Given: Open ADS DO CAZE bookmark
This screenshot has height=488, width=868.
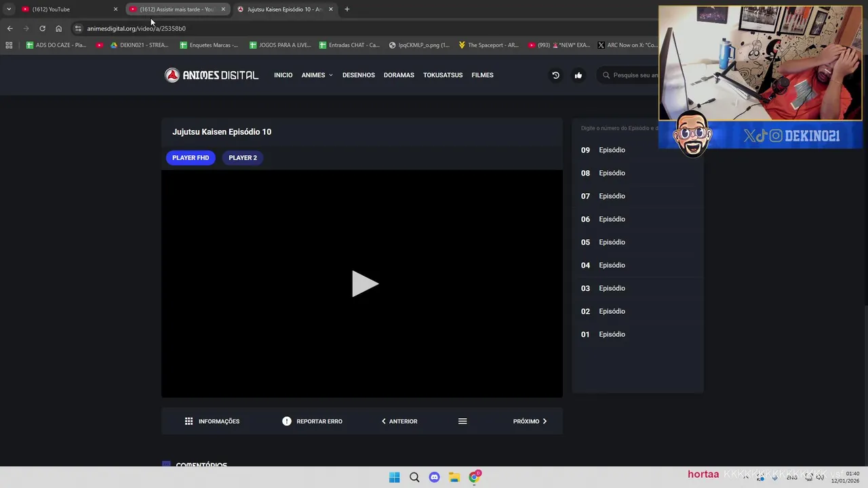Looking at the screenshot, I should coord(56,45).
